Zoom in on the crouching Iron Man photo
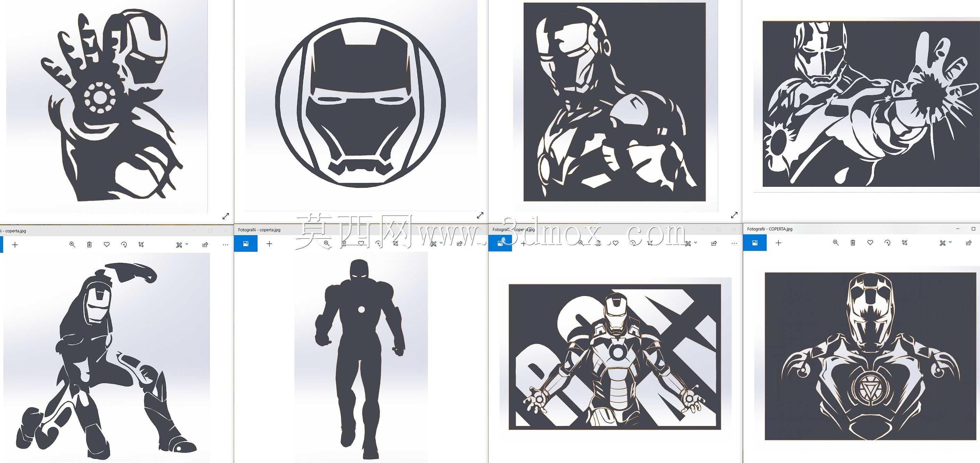 tap(72, 244)
